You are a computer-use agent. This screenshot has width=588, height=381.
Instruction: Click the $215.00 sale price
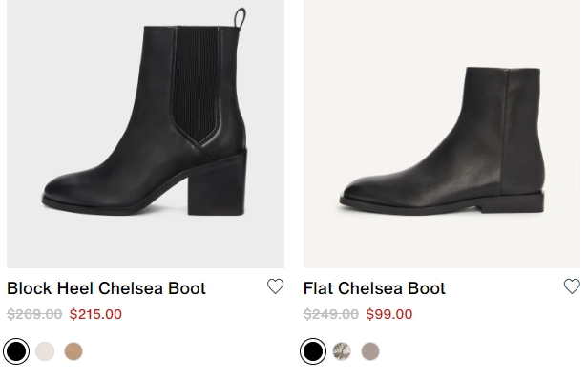[x=95, y=314]
